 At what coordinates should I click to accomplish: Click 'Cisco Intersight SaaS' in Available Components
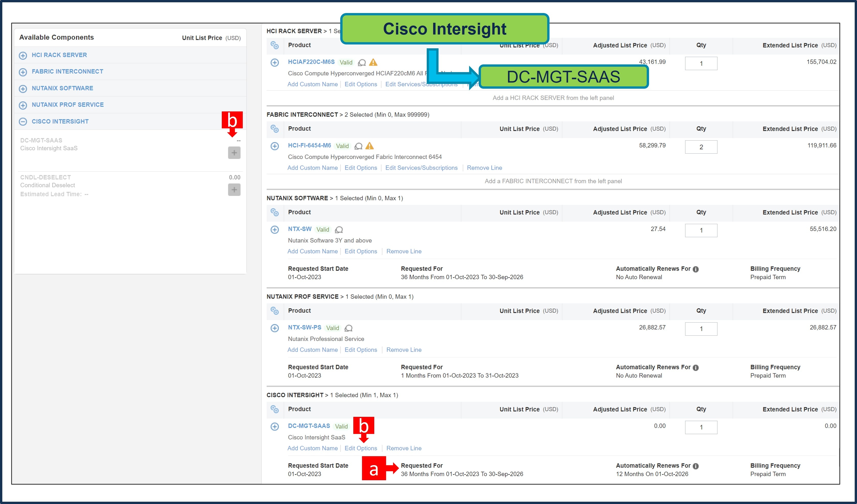pos(49,148)
